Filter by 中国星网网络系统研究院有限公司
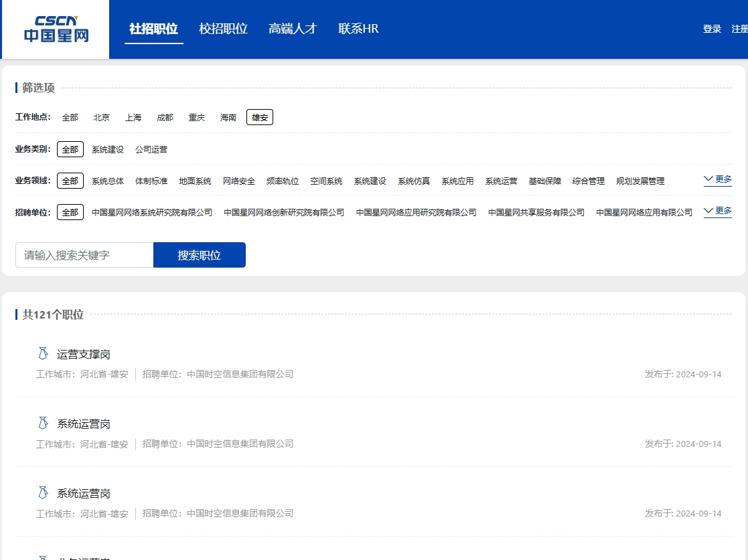 (152, 212)
